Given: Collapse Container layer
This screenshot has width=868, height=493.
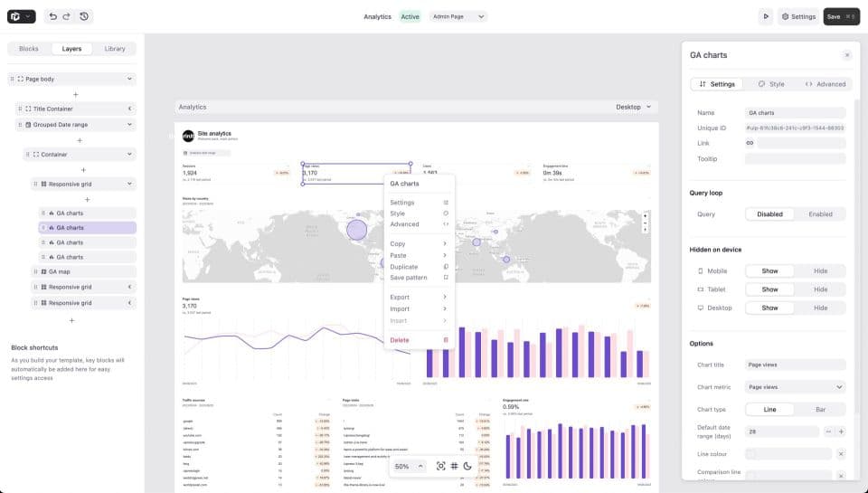Looking at the screenshot, I should pos(129,155).
